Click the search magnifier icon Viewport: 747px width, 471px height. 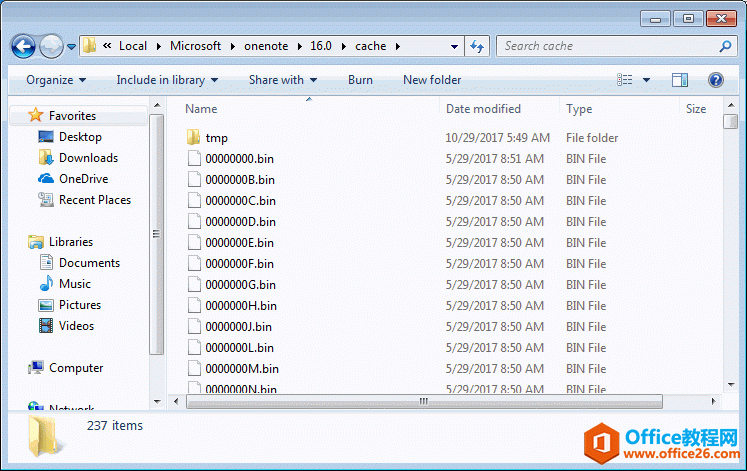[x=725, y=46]
